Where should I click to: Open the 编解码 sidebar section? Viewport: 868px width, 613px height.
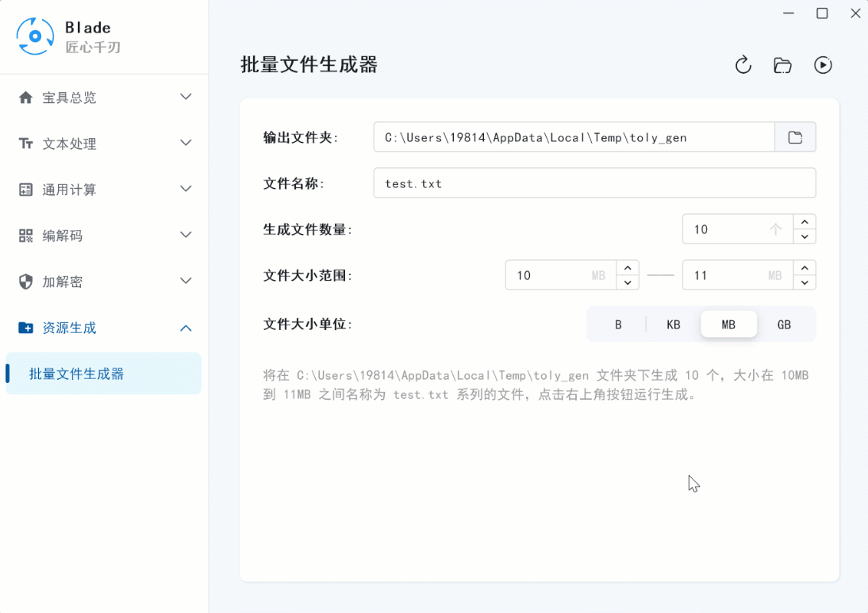pos(104,236)
